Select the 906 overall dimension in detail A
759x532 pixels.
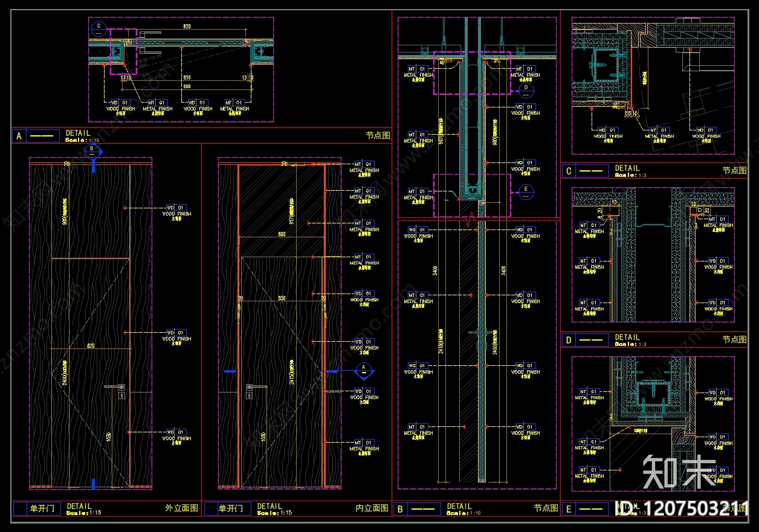tap(187, 86)
